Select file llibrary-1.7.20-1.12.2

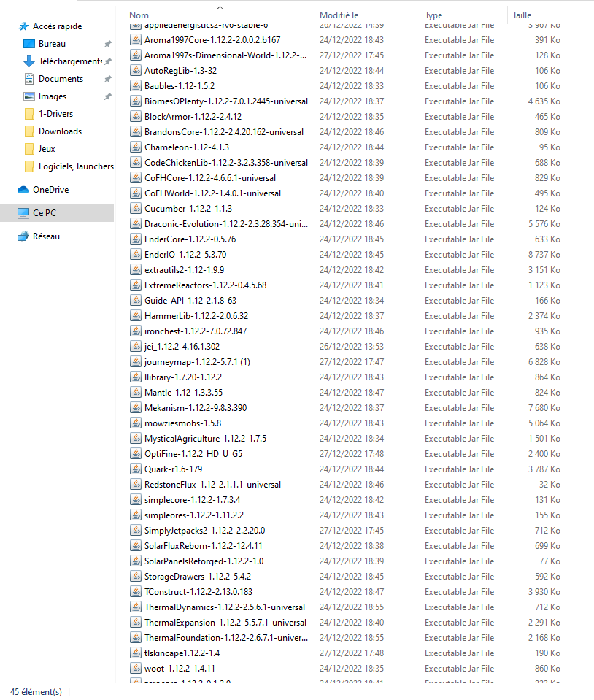183,377
